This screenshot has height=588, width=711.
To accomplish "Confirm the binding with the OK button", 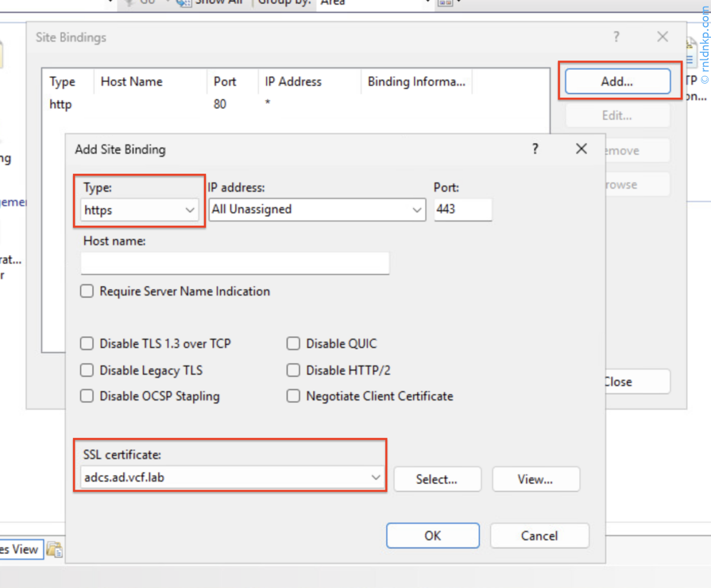I will 433,535.
